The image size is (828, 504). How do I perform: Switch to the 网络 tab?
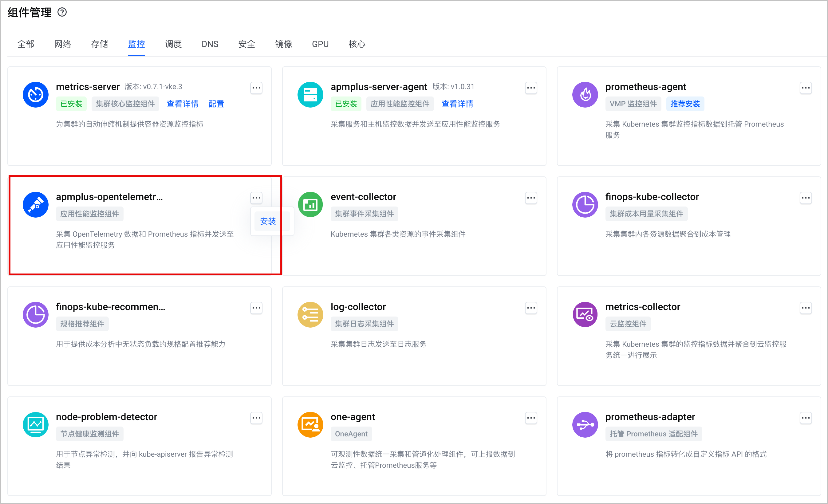(x=62, y=44)
